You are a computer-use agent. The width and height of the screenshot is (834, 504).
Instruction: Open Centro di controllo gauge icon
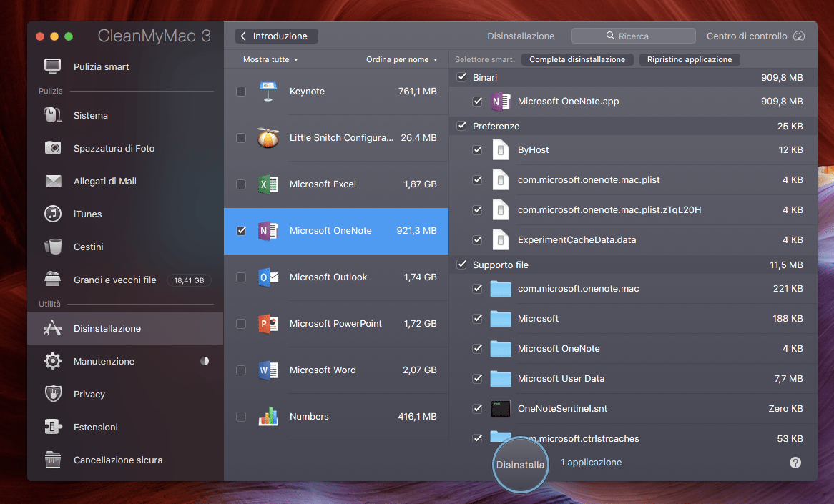(x=799, y=36)
